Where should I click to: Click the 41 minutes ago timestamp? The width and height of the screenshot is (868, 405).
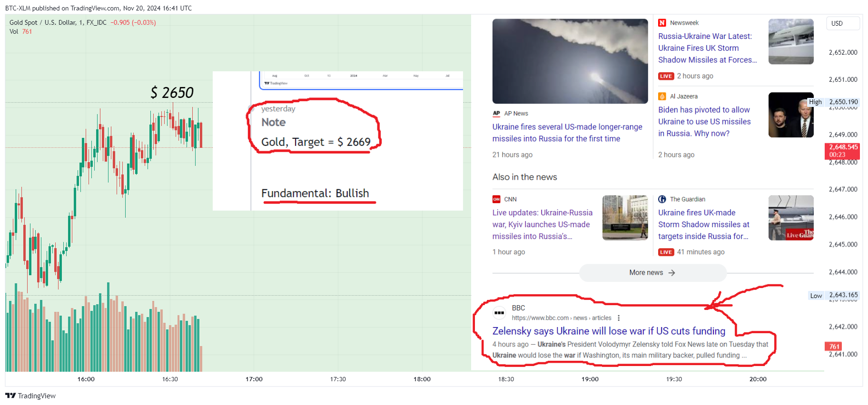click(x=700, y=252)
